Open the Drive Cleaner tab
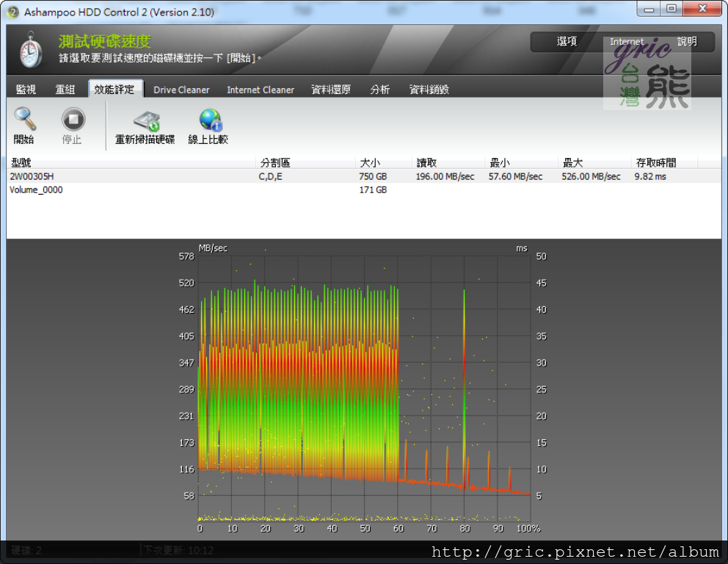728x564 pixels. (181, 90)
